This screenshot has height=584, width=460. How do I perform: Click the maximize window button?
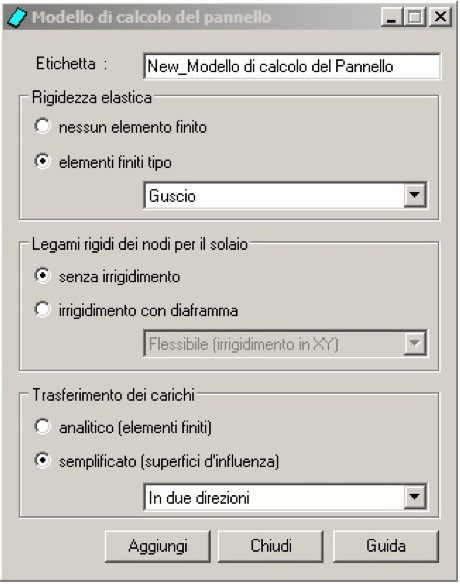click(415, 17)
